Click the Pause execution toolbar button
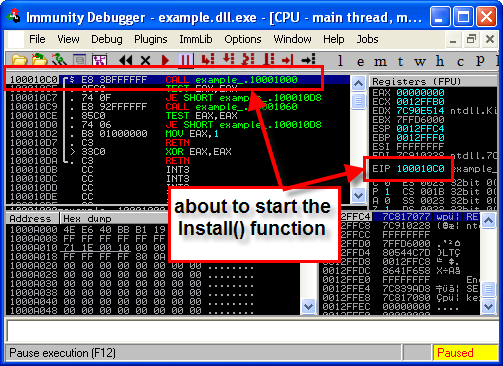Viewport: 503px width, 366px height. (185, 60)
